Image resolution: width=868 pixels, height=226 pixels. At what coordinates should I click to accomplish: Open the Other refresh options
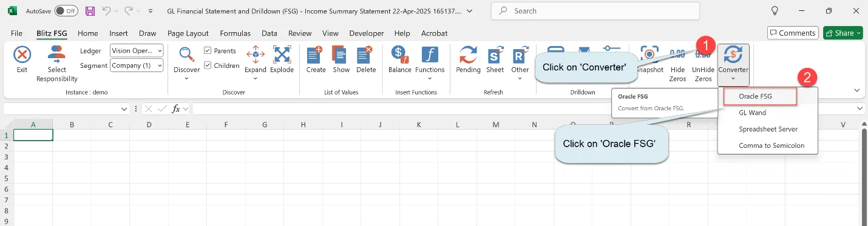tap(520, 63)
